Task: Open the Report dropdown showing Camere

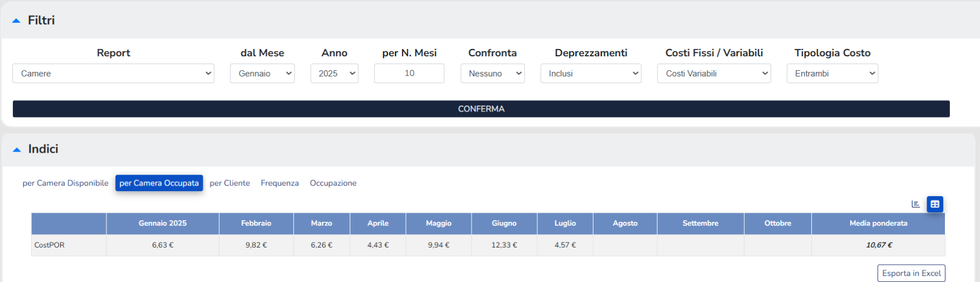Action: tap(113, 74)
